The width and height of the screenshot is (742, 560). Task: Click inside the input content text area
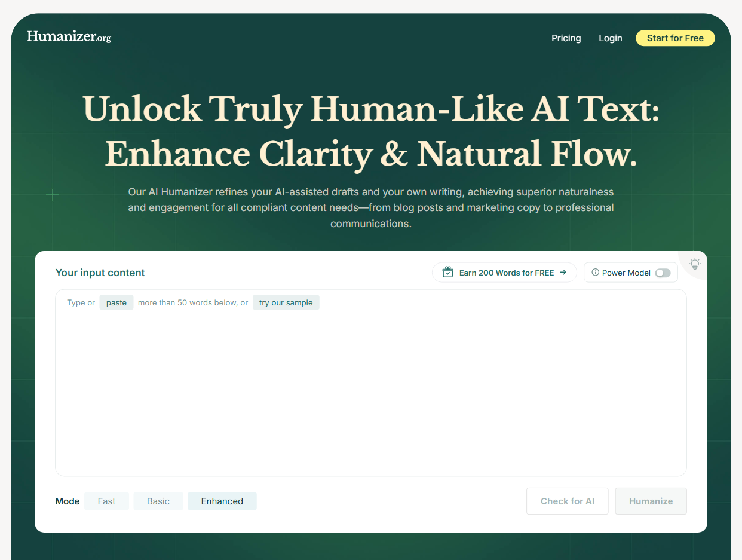tap(370, 382)
